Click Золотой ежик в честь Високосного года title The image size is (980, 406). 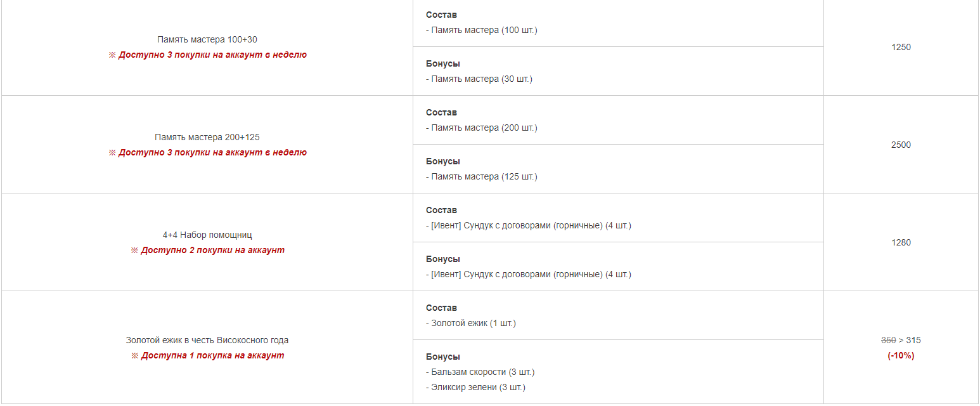[x=207, y=340]
